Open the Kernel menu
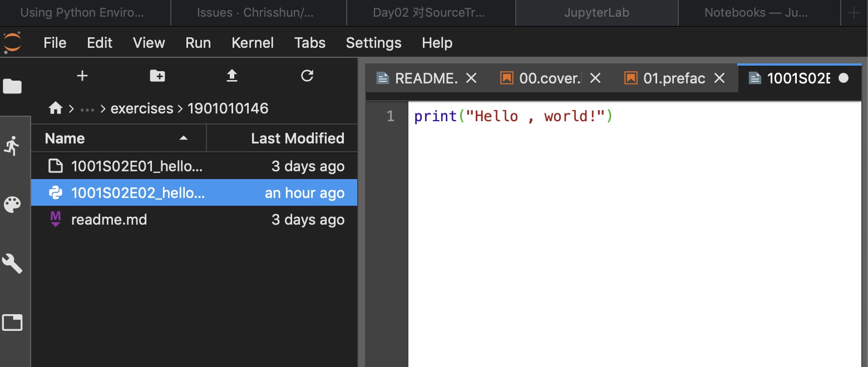The height and width of the screenshot is (367, 868). [253, 42]
